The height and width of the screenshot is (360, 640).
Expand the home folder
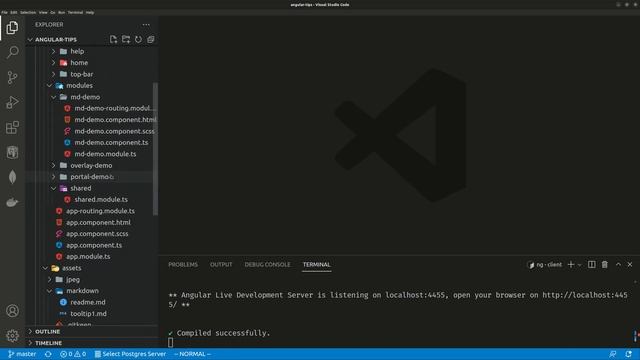(79, 62)
